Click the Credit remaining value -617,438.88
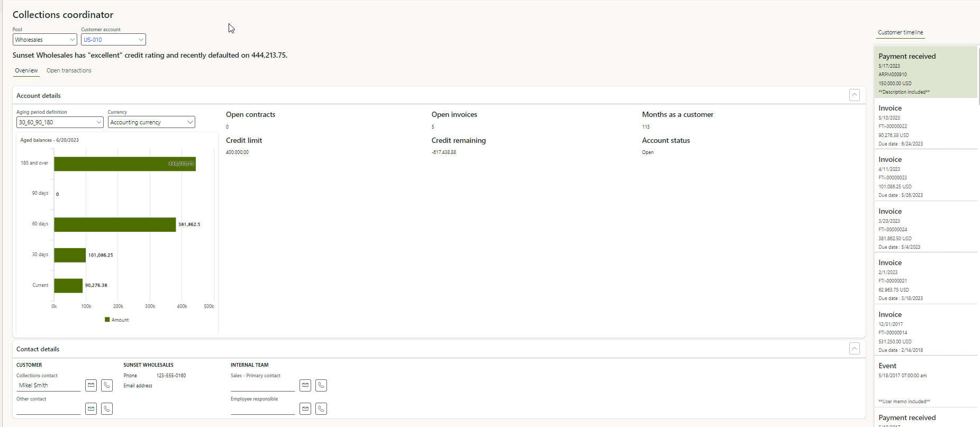Image resolution: width=980 pixels, height=427 pixels. pyautogui.click(x=444, y=152)
